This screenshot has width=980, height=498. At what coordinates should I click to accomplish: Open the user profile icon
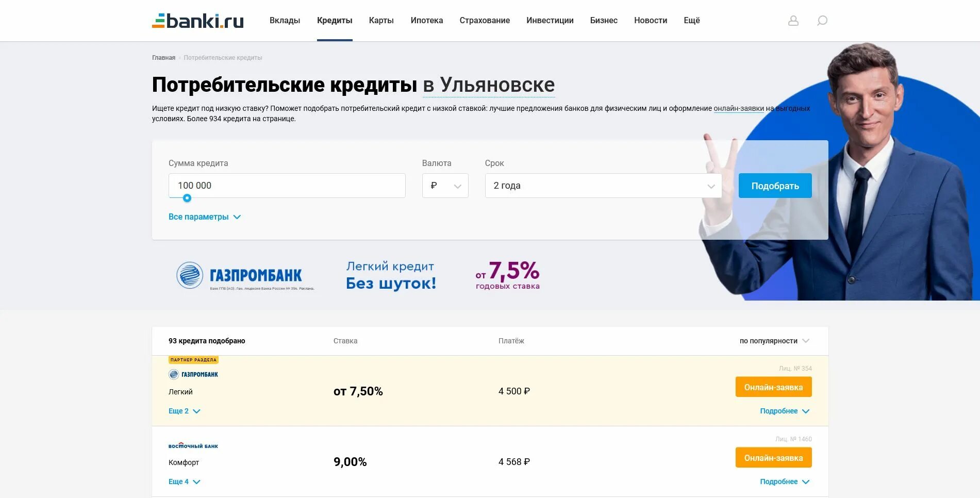click(x=793, y=21)
